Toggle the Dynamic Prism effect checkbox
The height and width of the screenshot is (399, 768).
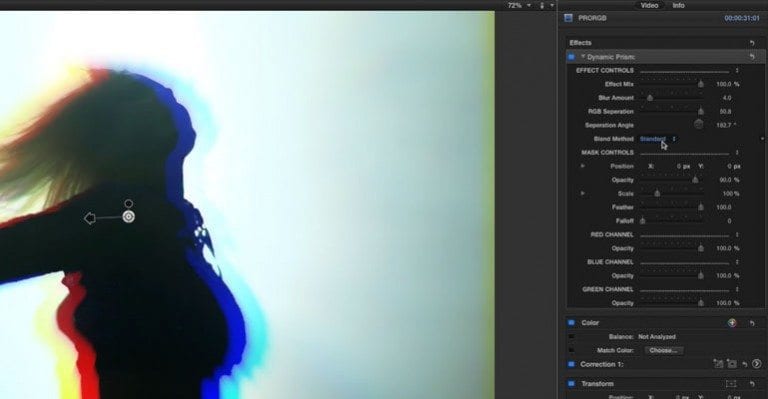point(571,57)
